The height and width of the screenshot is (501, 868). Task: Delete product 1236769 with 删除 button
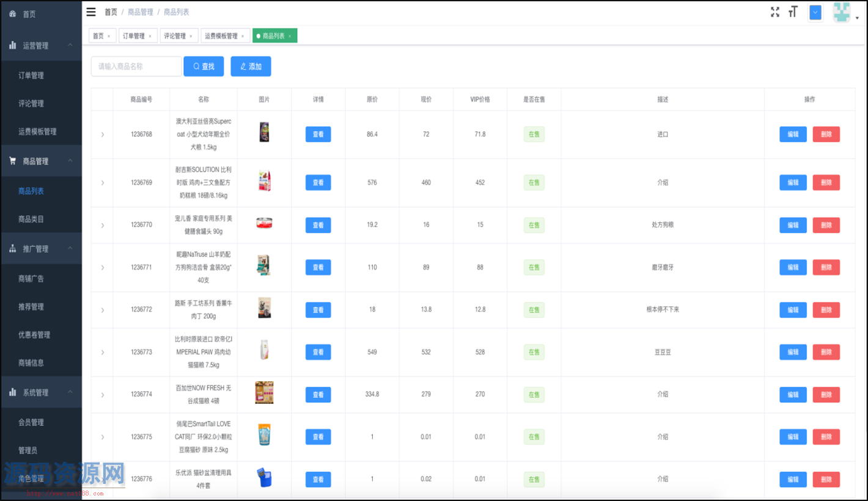click(x=826, y=183)
